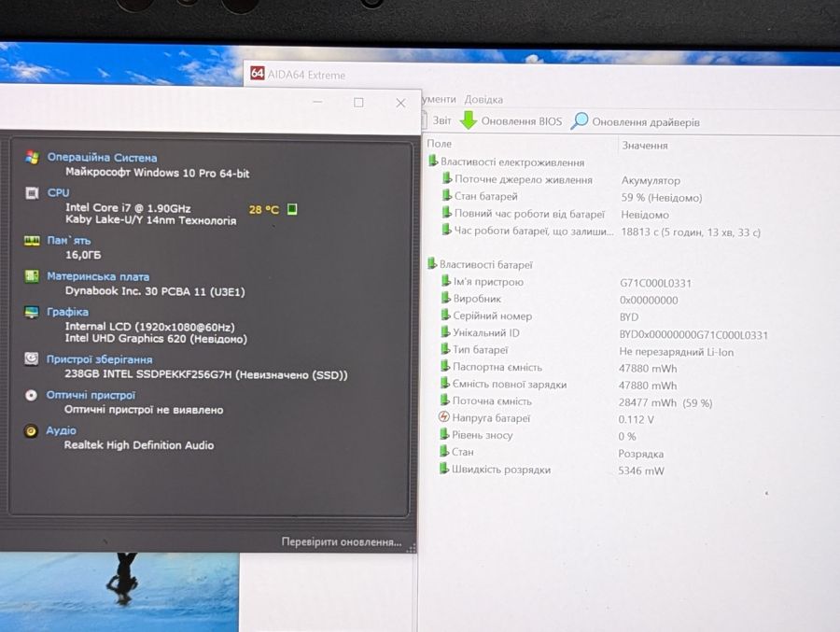Image resolution: width=840 pixels, height=632 pixels.
Task: Click the icon beside Стан батарей
Action: [446, 196]
